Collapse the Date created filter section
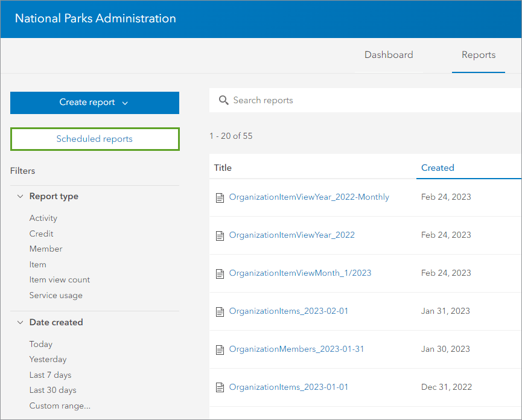 (x=21, y=323)
